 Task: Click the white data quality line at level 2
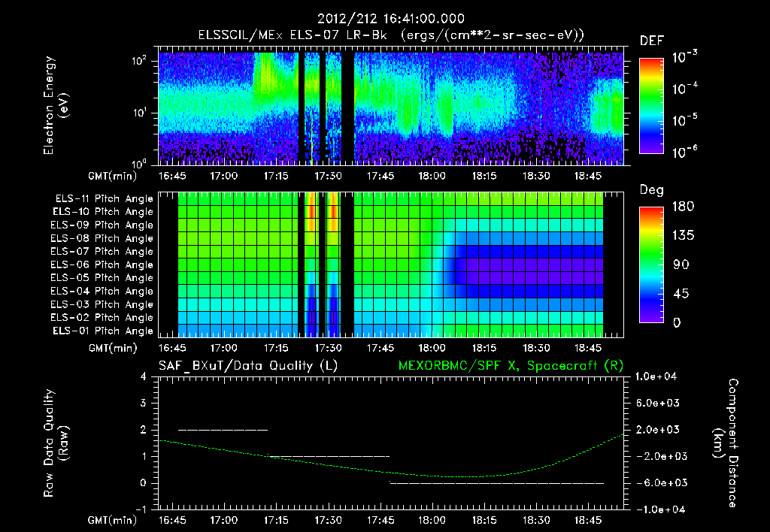(223, 430)
